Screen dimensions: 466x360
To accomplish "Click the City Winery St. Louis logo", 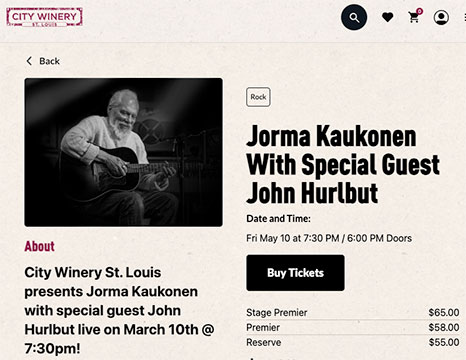I will click(44, 17).
